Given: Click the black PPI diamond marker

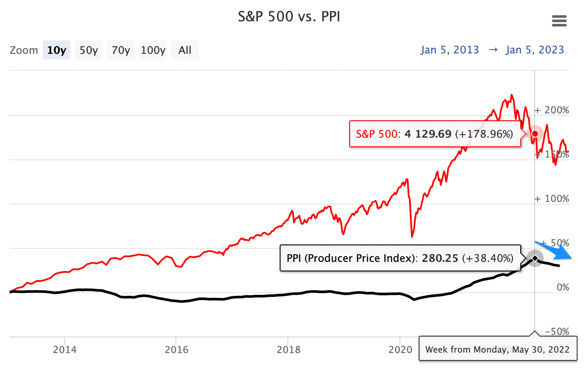Looking at the screenshot, I should click(x=535, y=258).
